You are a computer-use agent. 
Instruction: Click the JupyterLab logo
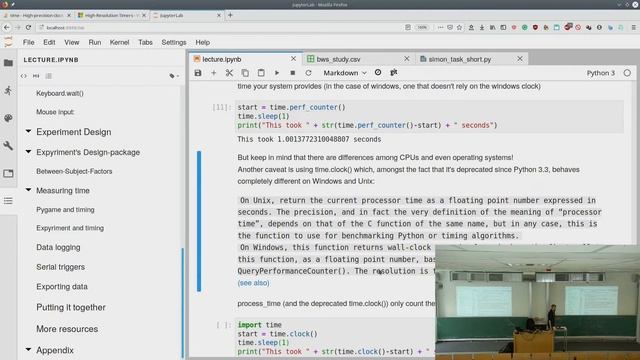[x=8, y=42]
